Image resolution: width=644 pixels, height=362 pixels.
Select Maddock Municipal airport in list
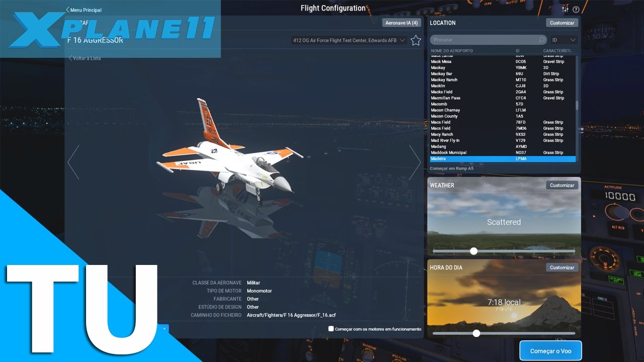449,152
